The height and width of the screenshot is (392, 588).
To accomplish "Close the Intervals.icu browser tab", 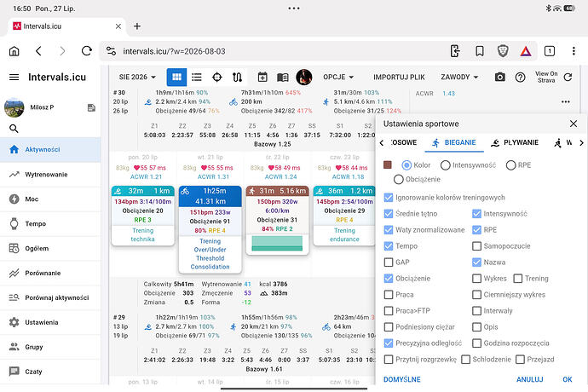I will (118, 26).
